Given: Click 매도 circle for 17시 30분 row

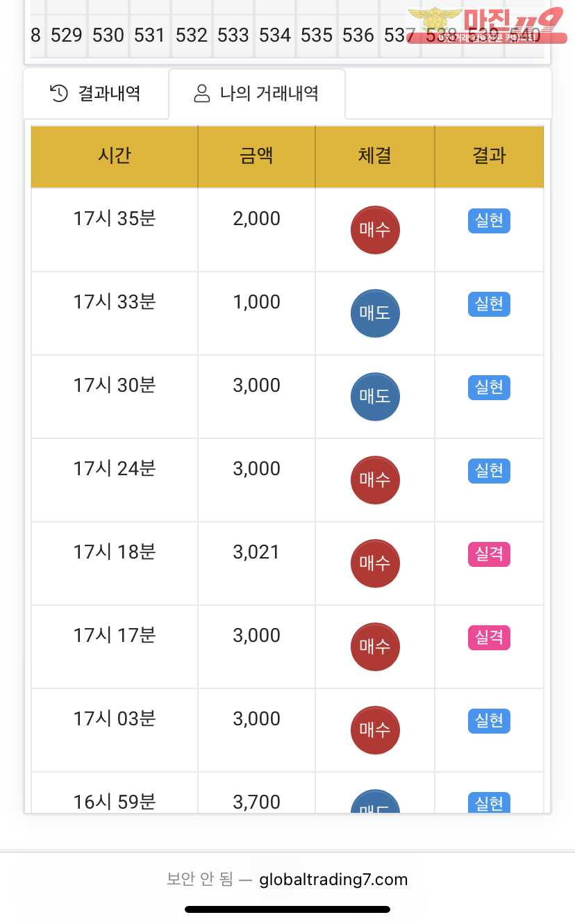Looking at the screenshot, I should point(375,397).
